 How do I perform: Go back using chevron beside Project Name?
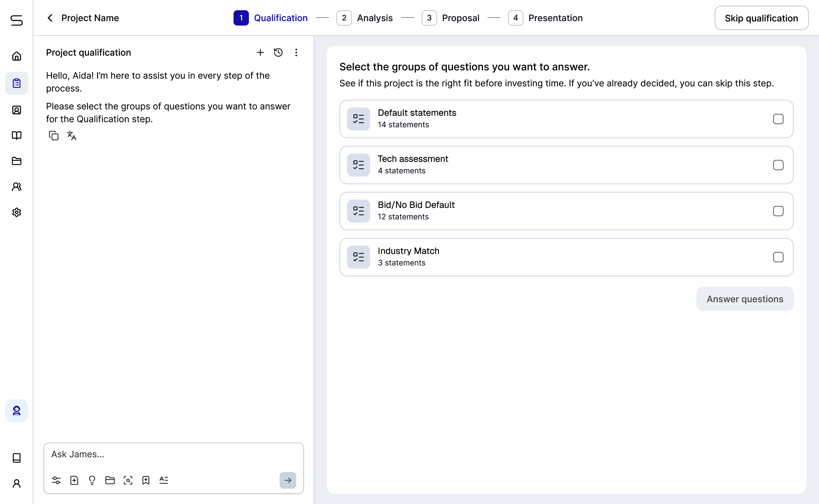pyautogui.click(x=50, y=18)
